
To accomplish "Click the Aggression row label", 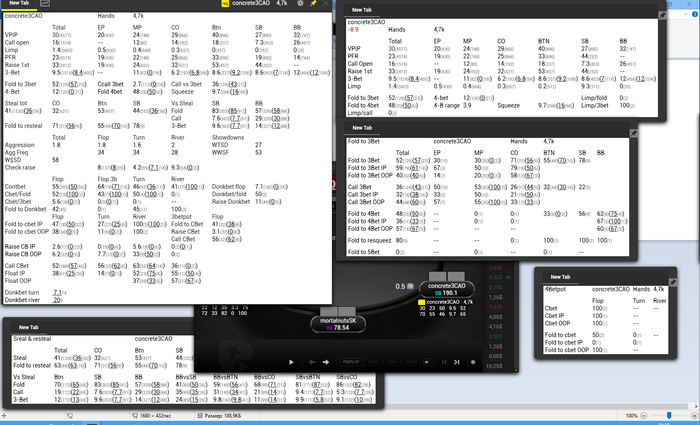I will (x=20, y=145).
